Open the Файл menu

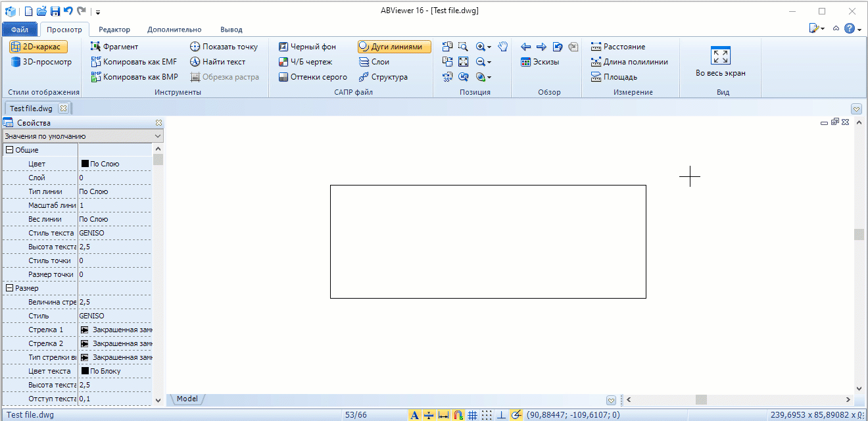19,30
